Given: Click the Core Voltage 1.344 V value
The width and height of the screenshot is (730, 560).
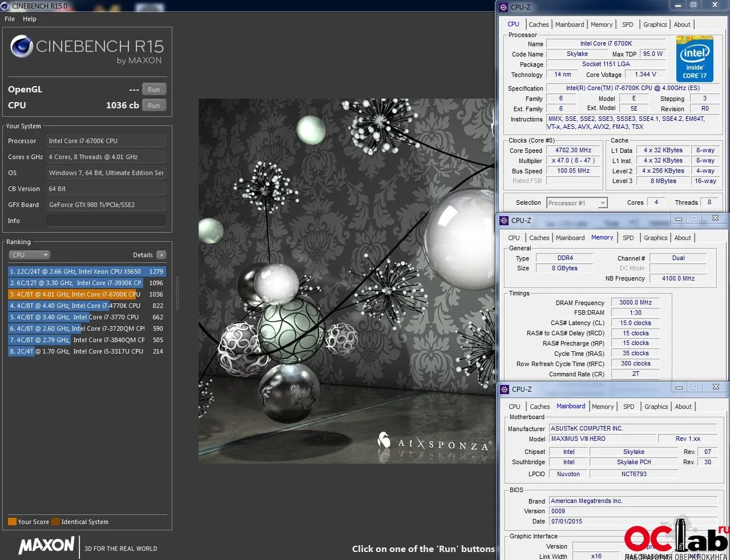Looking at the screenshot, I should tap(646, 74).
